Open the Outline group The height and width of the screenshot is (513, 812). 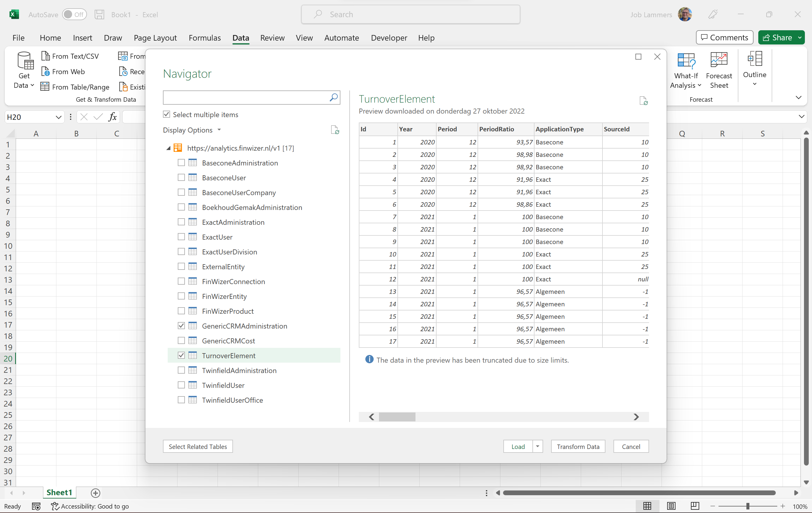pyautogui.click(x=754, y=69)
